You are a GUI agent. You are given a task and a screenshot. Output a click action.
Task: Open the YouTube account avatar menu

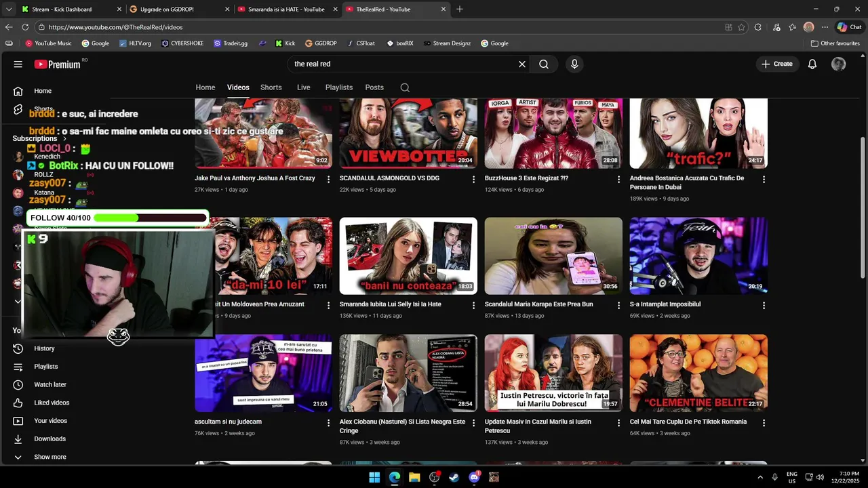click(839, 64)
